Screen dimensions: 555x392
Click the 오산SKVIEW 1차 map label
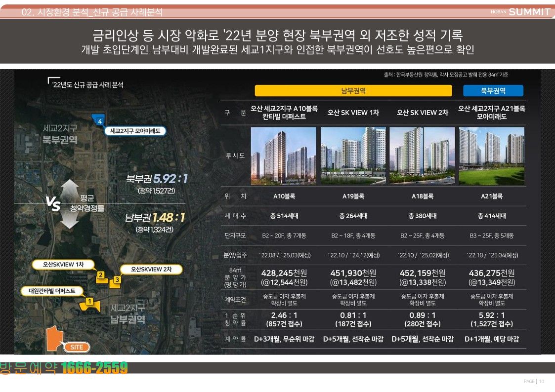pos(63,265)
